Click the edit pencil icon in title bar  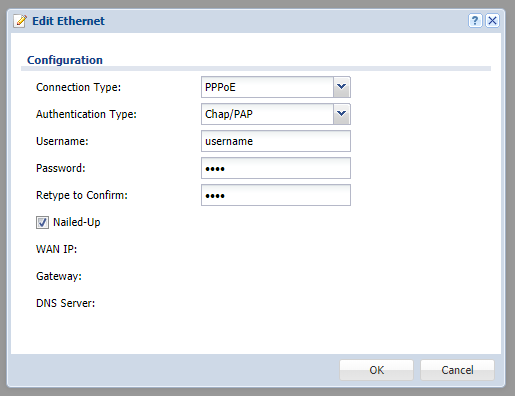point(20,21)
